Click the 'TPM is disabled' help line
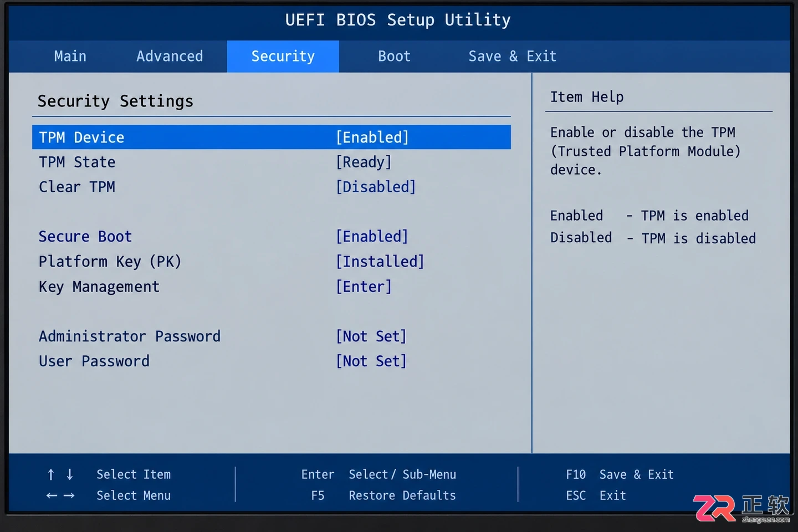 (x=653, y=238)
